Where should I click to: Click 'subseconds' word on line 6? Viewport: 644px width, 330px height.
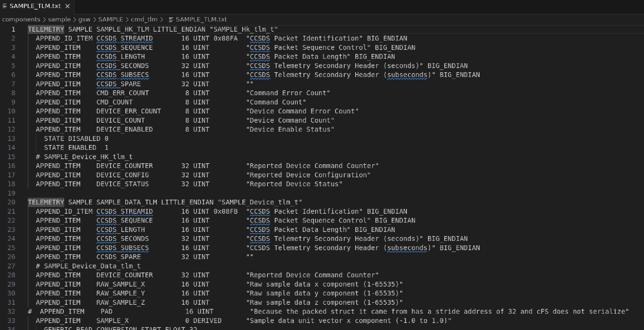tap(407, 75)
